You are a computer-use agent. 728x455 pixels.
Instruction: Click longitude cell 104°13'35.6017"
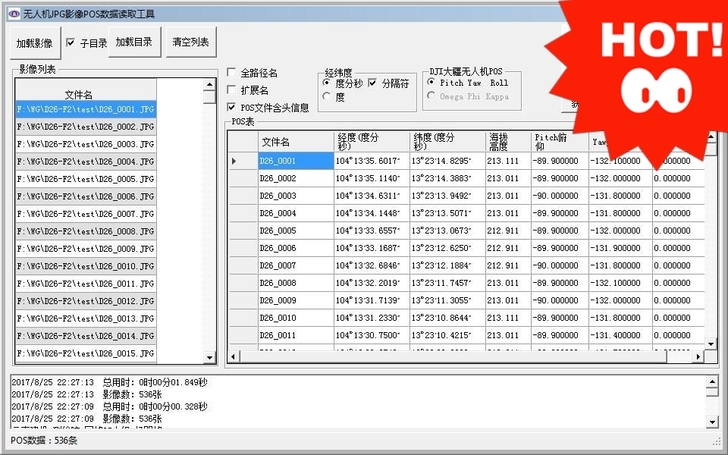pyautogui.click(x=371, y=161)
